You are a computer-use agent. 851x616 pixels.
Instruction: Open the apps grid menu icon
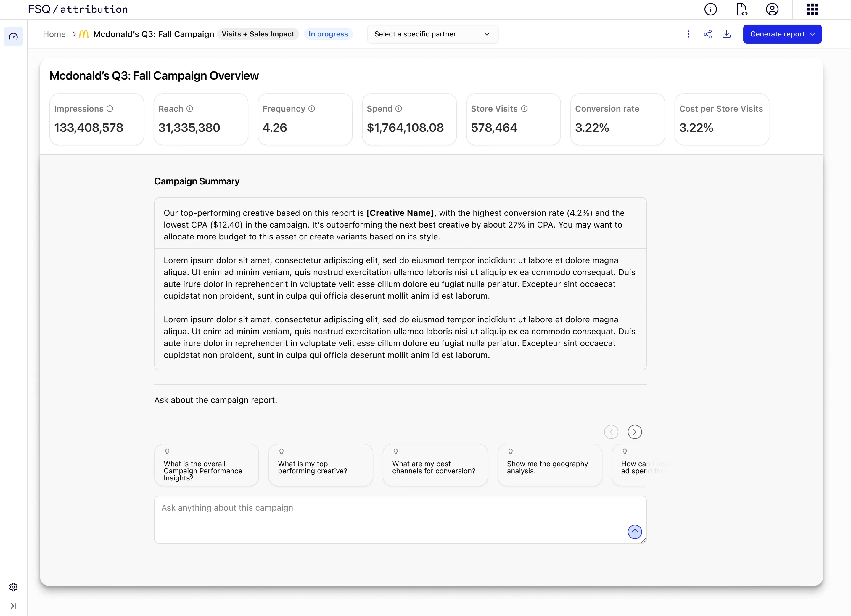812,9
